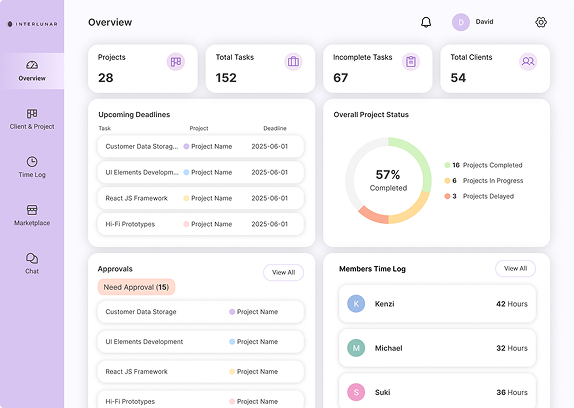574x408 pixels.
Task: Click Projects In Progress legend label
Action: [493, 181]
